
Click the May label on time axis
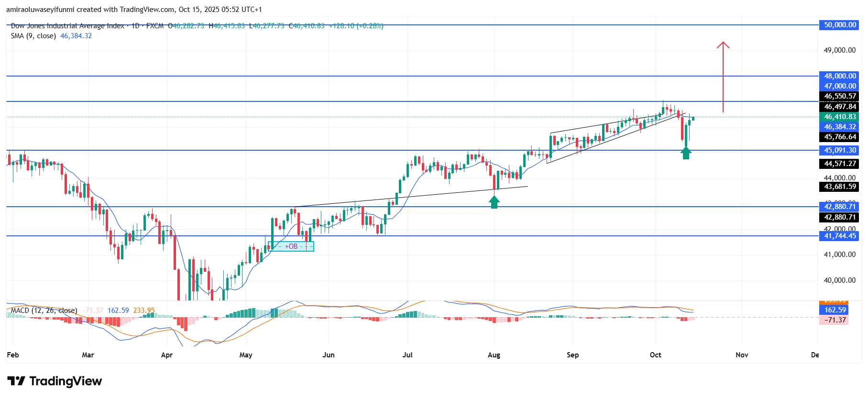[245, 355]
